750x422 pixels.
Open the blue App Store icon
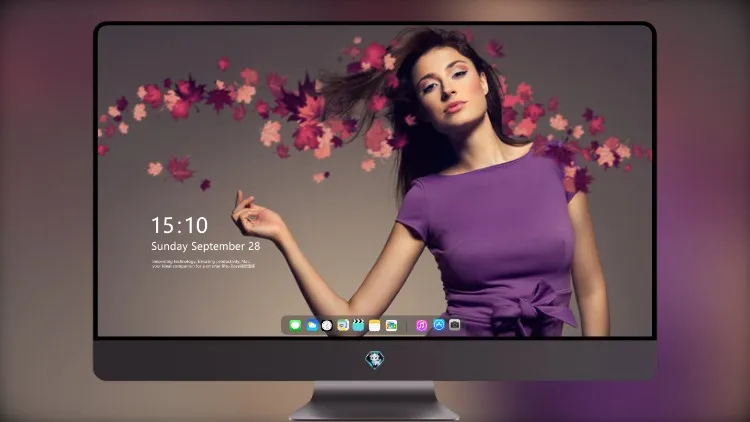[x=439, y=325]
